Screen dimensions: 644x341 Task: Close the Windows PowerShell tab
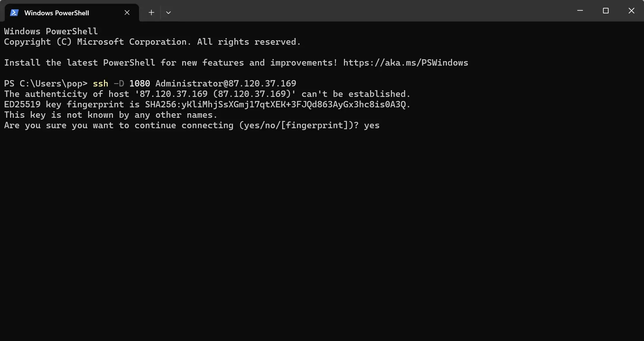[127, 13]
